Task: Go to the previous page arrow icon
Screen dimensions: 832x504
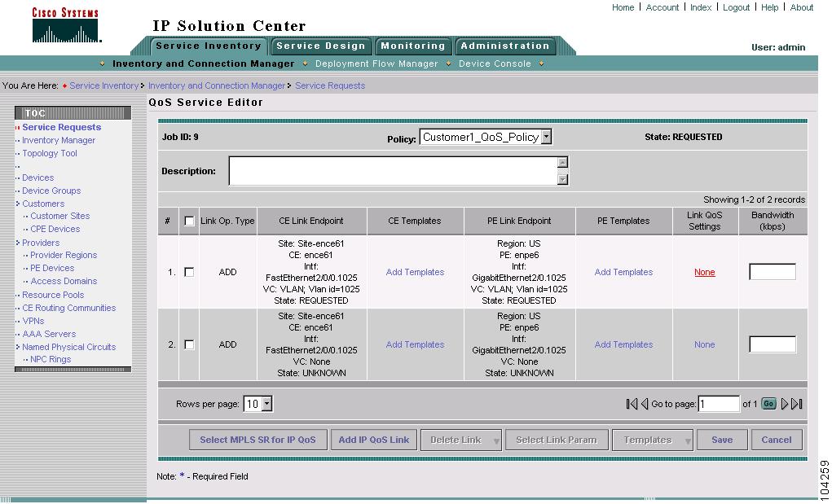Action: [x=644, y=404]
